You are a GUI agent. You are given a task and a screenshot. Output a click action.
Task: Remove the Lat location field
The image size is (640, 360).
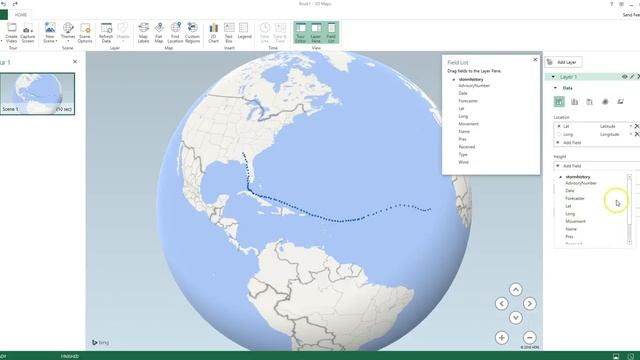(637, 127)
